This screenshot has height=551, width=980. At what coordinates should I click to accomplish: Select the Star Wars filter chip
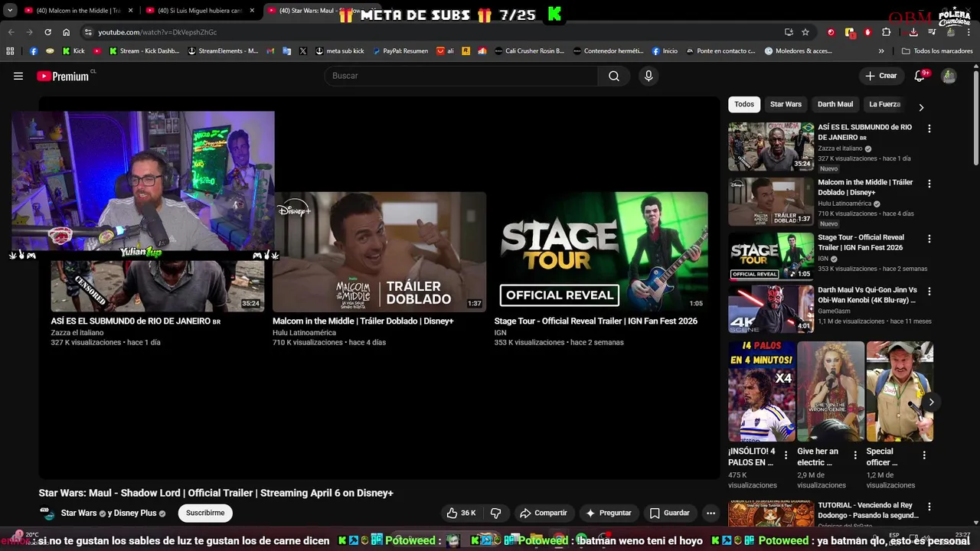pos(786,104)
